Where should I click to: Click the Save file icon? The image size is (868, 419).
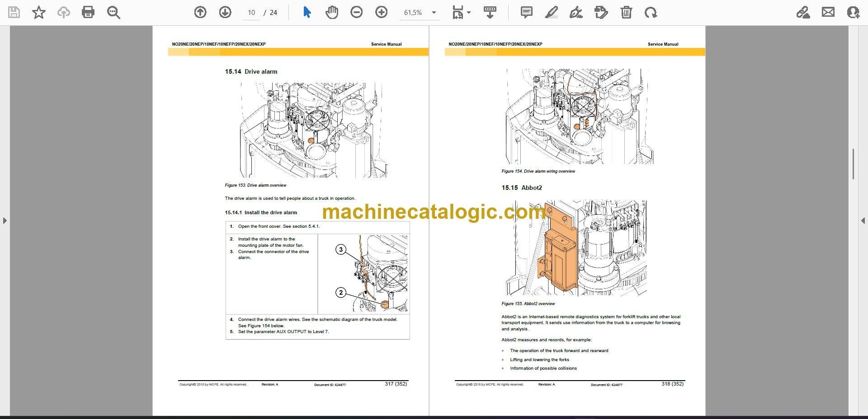14,12
